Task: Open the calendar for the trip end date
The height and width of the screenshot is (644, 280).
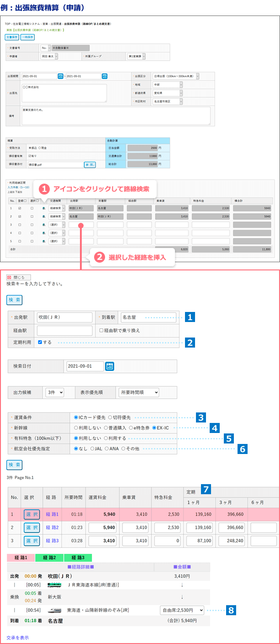Action: click(104, 76)
